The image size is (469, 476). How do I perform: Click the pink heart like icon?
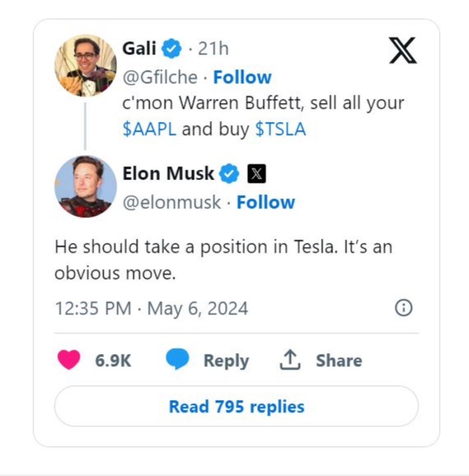point(69,360)
